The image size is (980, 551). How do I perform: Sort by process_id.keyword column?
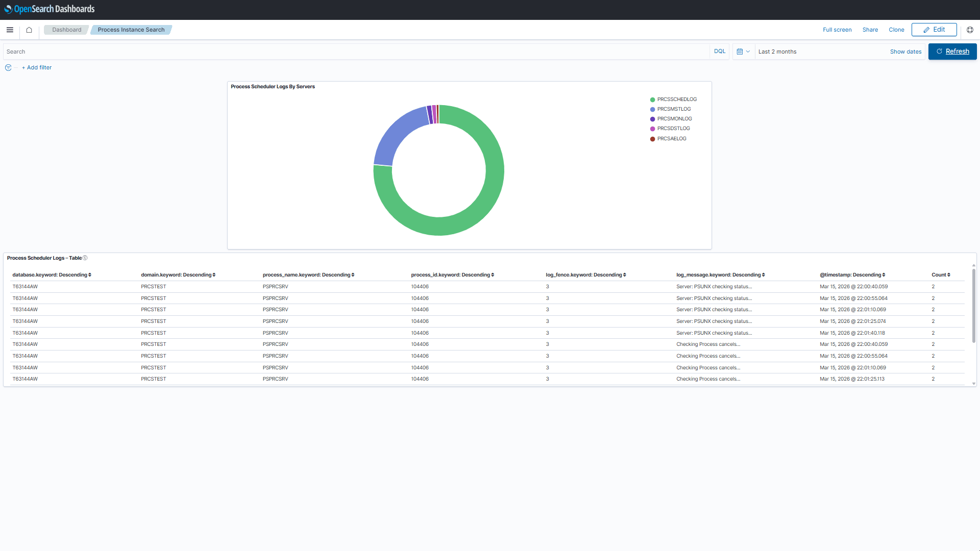point(452,275)
